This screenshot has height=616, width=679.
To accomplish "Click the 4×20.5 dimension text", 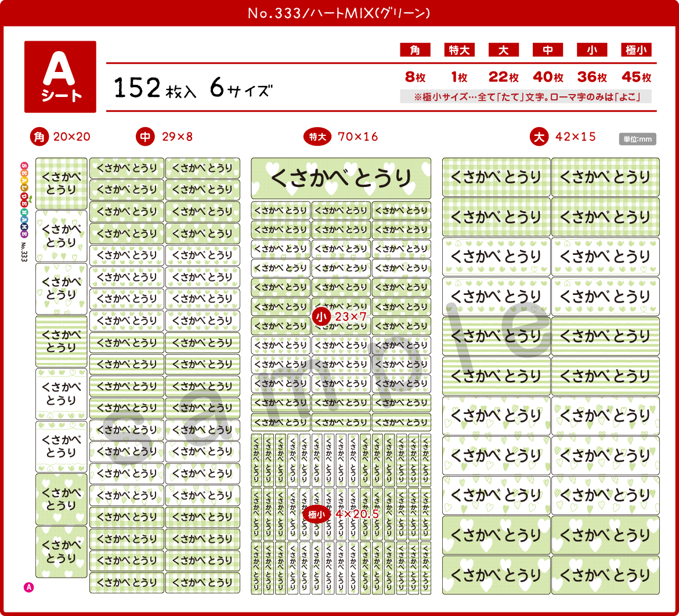I will pyautogui.click(x=357, y=514).
